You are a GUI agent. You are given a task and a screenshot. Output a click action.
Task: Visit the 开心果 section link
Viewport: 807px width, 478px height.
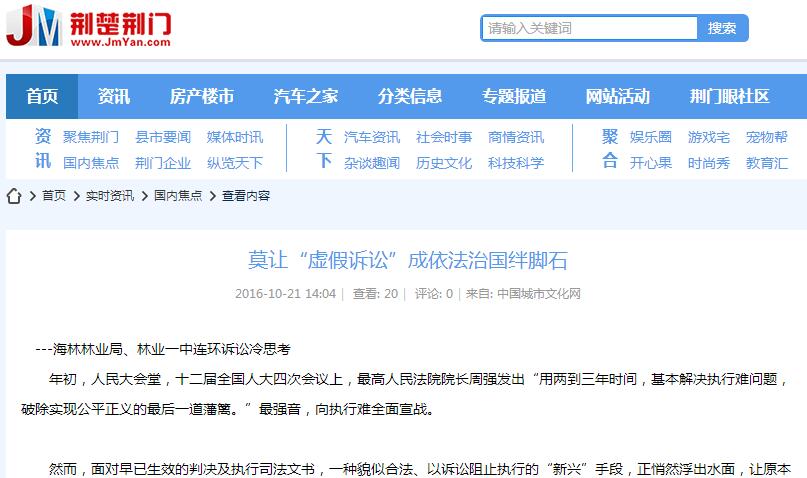651,163
